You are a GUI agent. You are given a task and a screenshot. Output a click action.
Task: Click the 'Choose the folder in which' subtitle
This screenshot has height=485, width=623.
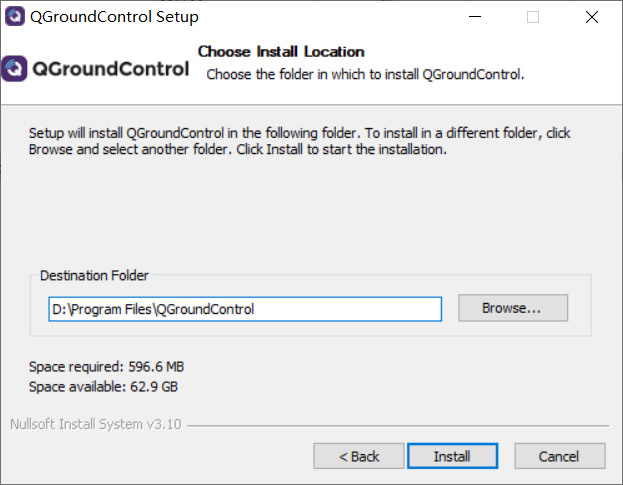(x=365, y=74)
